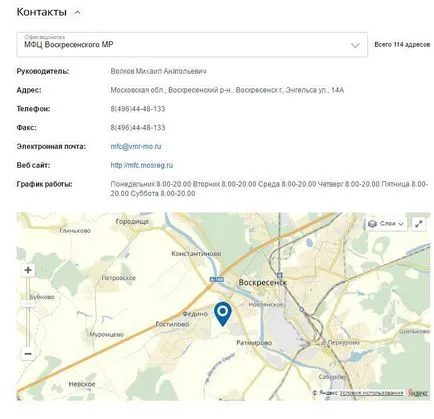Click the Невское label on map
The image size is (434, 419).
point(82,384)
